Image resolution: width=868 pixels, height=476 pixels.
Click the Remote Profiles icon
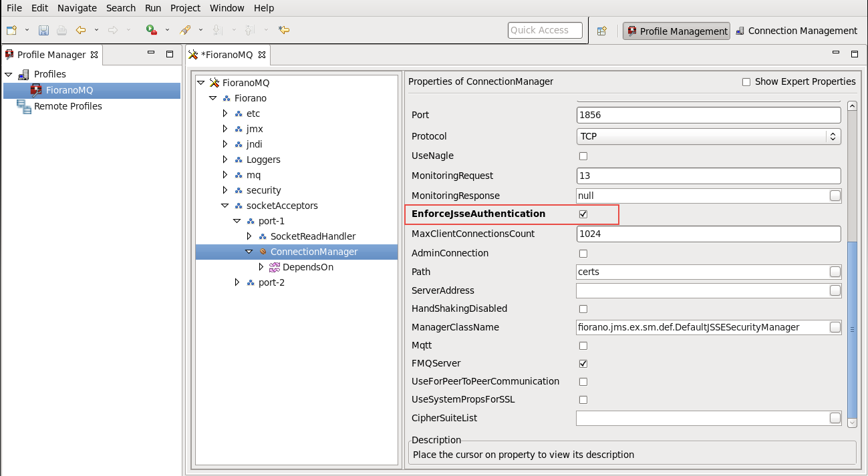pos(24,106)
